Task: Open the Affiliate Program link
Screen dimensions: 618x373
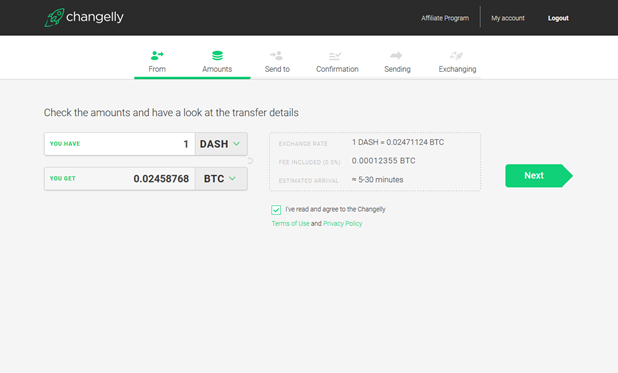Action: coord(445,18)
